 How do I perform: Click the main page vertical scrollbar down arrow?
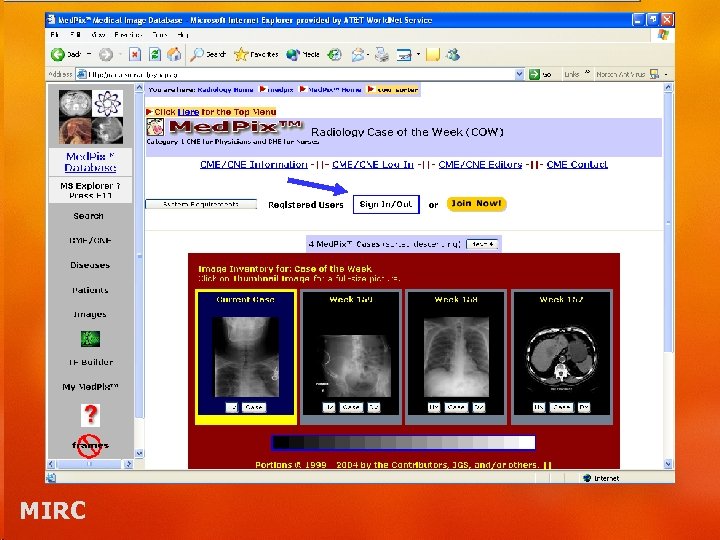[x=668, y=464]
